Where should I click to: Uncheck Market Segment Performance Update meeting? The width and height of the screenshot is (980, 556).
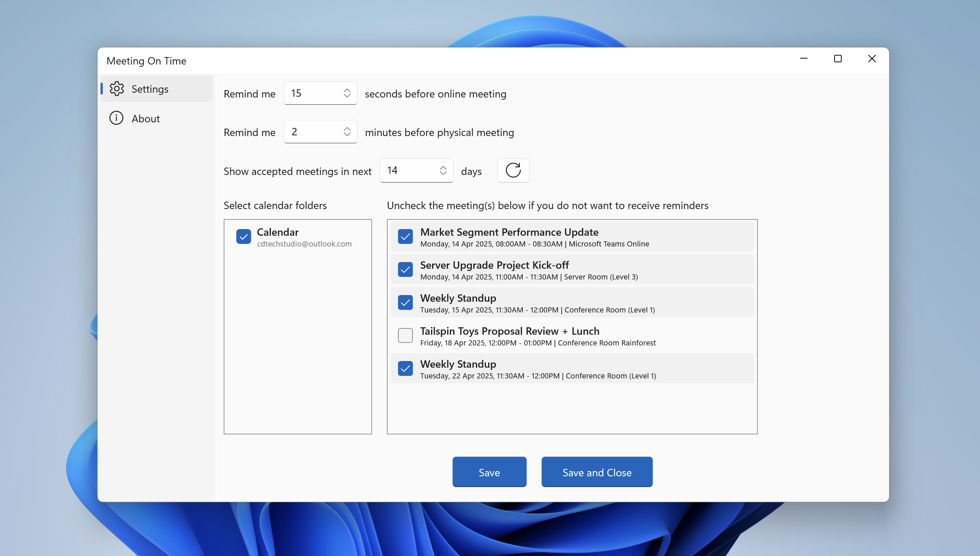(405, 236)
